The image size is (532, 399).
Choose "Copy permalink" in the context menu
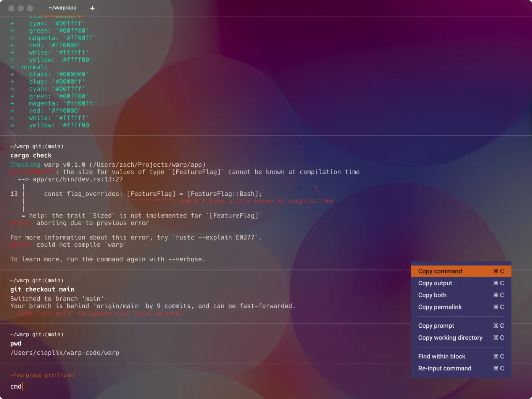(x=440, y=307)
